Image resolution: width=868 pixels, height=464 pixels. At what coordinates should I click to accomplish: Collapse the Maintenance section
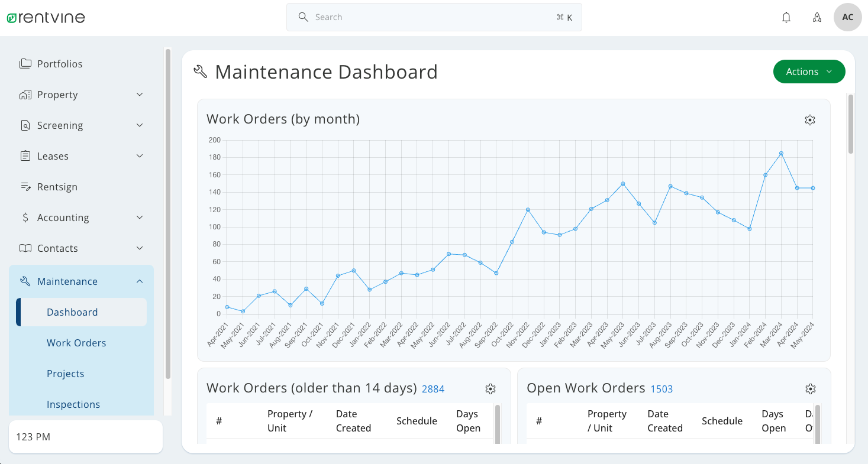140,281
